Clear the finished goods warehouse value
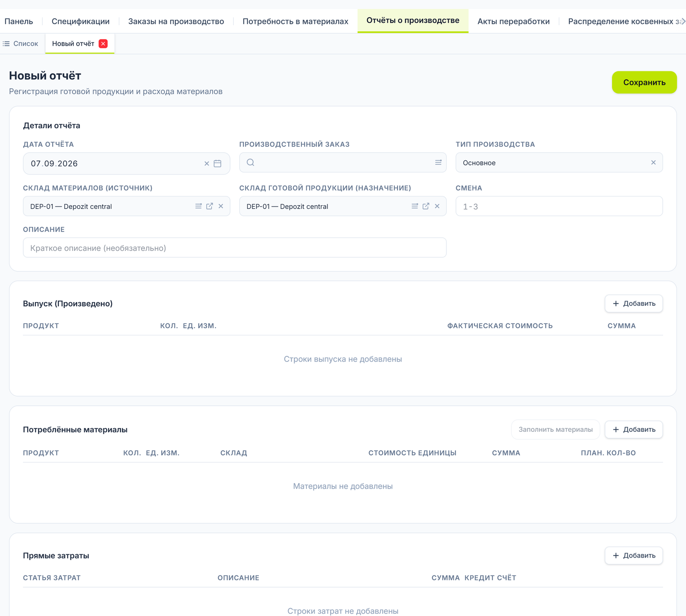Image resolution: width=686 pixels, height=616 pixels. [437, 206]
